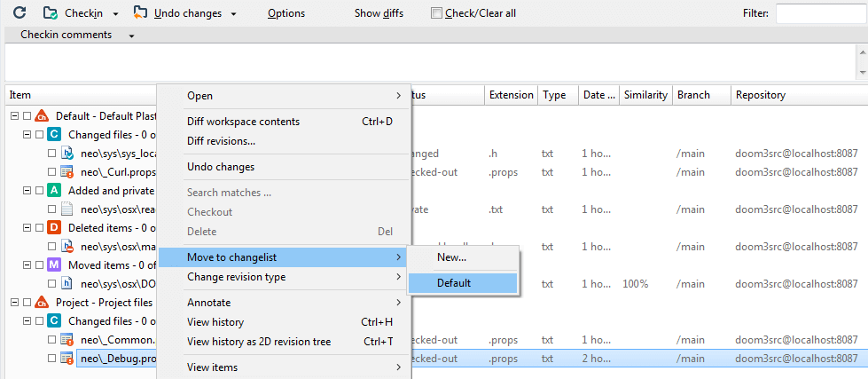Viewport: 868px width, 379px height.
Task: Collapse Changed files group under Project
Action: click(x=26, y=320)
